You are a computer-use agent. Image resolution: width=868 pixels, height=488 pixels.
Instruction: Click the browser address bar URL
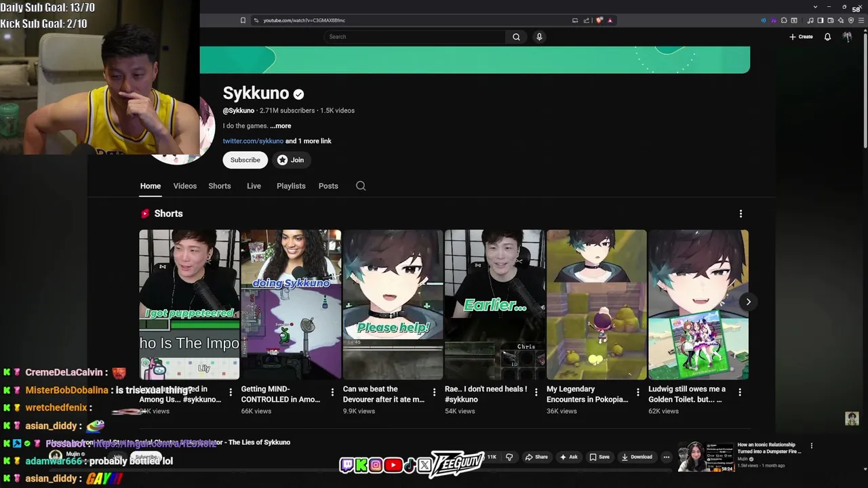(304, 20)
